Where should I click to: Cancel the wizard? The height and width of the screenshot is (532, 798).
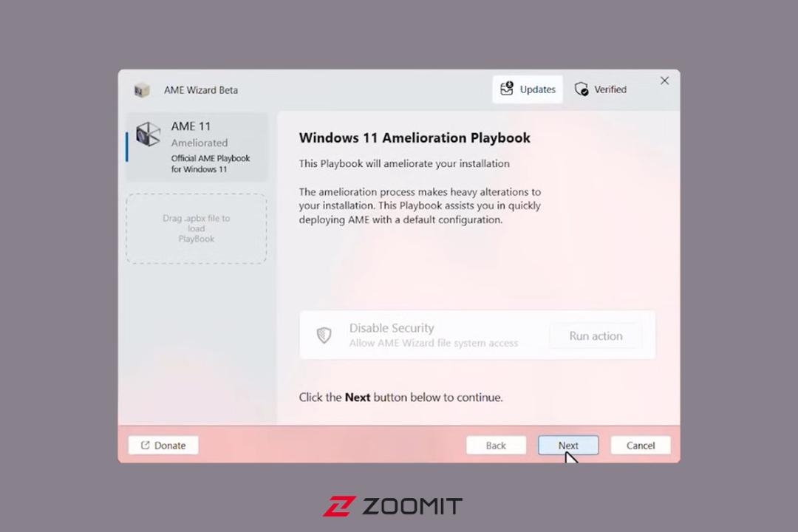pyautogui.click(x=640, y=446)
